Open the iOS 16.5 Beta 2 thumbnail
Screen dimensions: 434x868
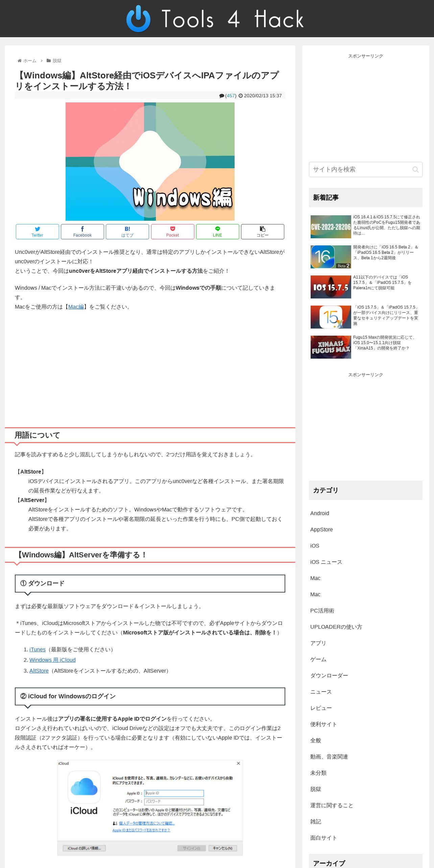point(331,257)
